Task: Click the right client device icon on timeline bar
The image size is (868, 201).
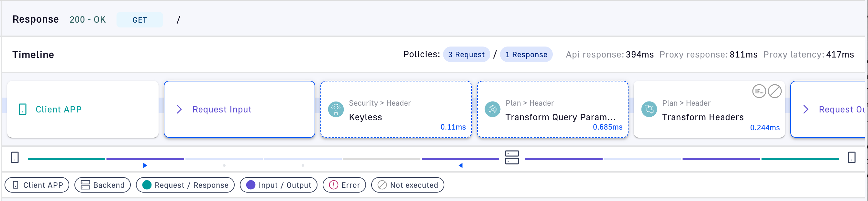Action: (x=851, y=157)
